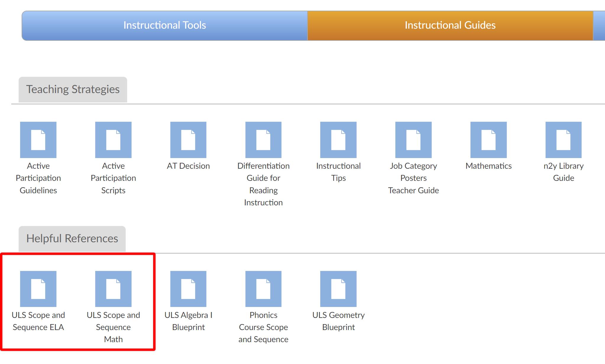
Task: Switch to the Instructional Guides tab
Action: click(450, 25)
